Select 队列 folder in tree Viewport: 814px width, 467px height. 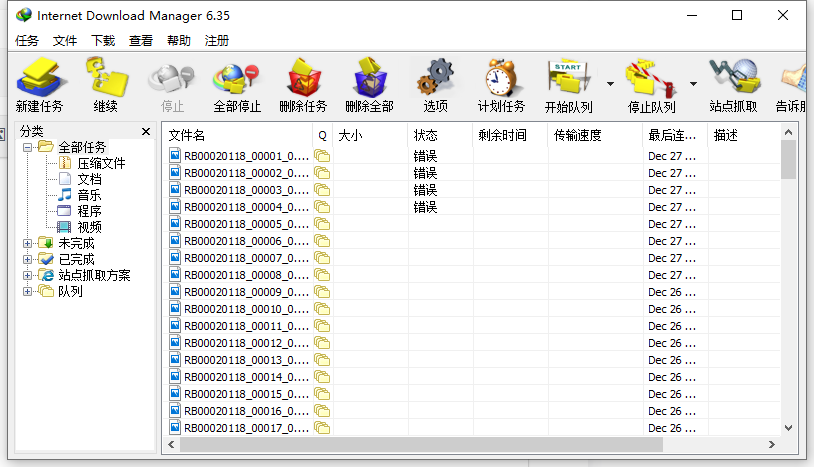pos(70,292)
